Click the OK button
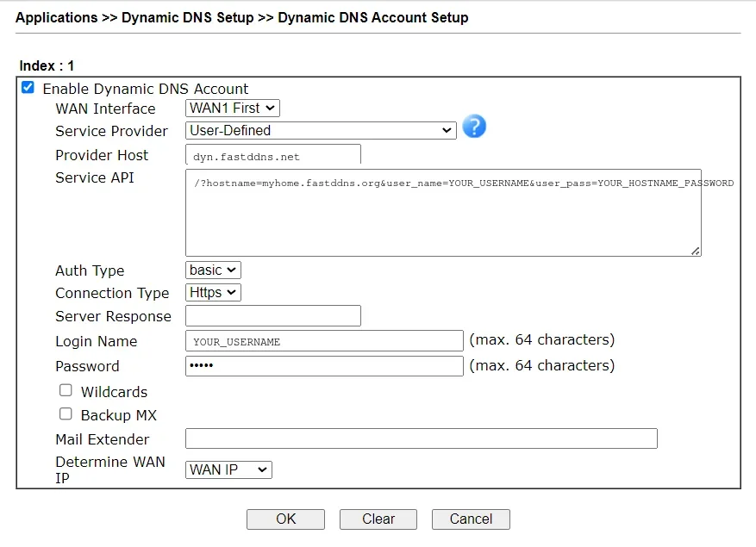Viewport: 756px width, 547px height. click(x=285, y=519)
